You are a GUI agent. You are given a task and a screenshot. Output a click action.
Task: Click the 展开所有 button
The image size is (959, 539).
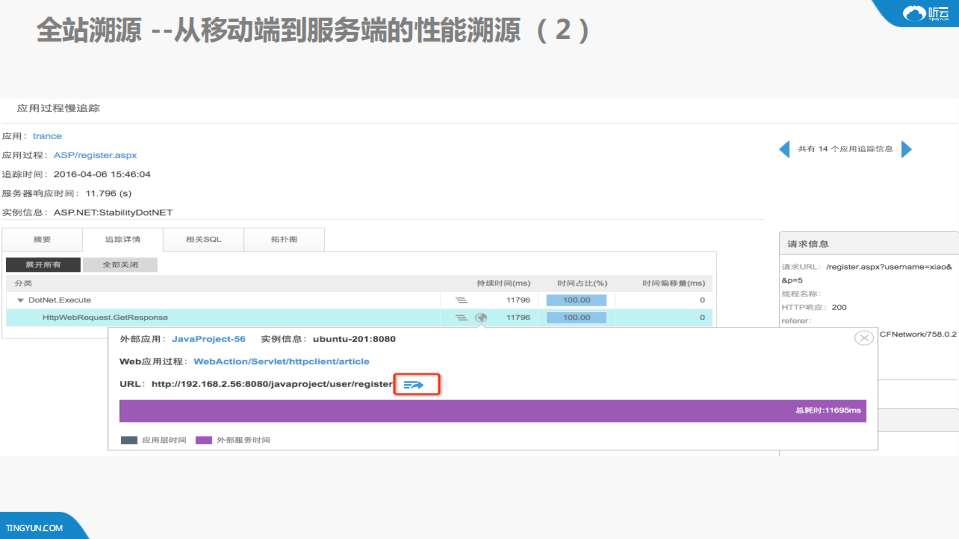(x=43, y=265)
